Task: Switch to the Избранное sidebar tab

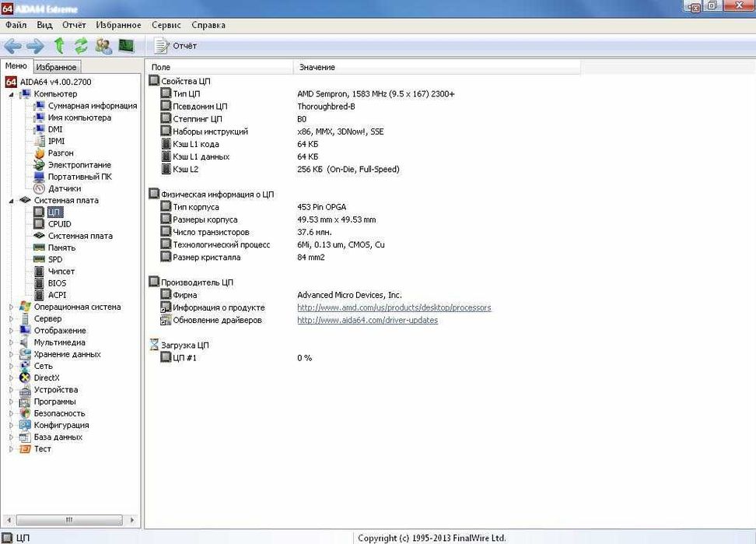Action: click(57, 67)
